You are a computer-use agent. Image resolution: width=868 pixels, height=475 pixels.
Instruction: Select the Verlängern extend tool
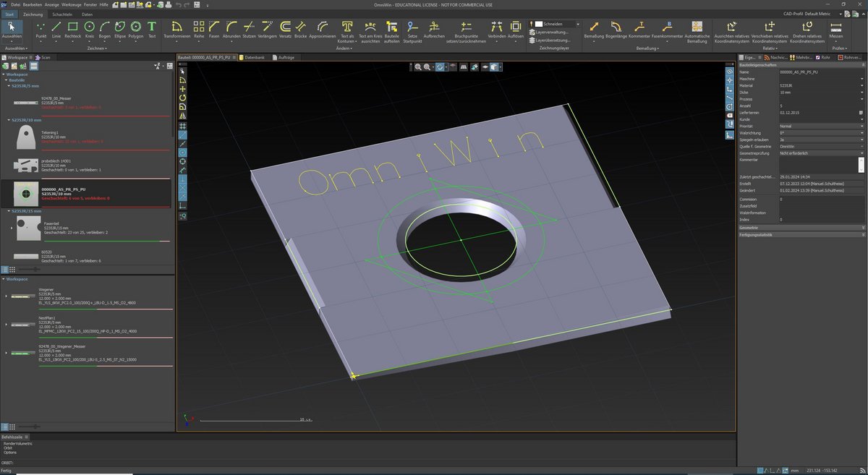coord(266,30)
